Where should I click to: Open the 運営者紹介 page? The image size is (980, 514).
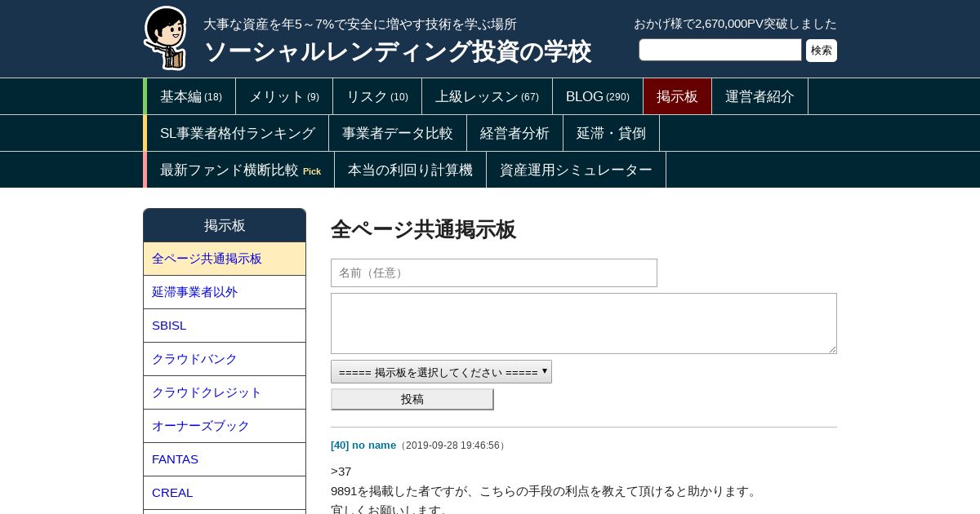tap(759, 96)
